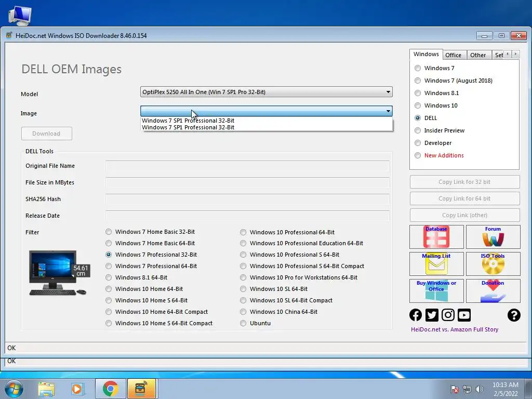This screenshot has height=399, width=532.
Task: Visit the Twitter page icon
Action: tap(432, 315)
